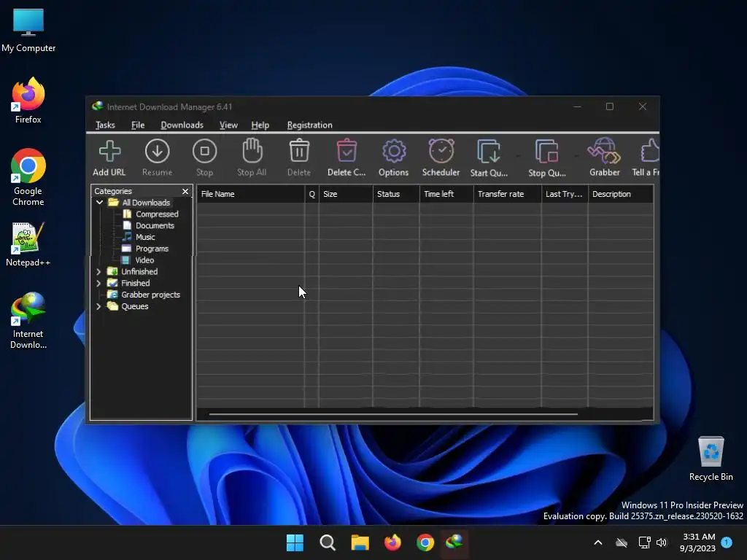Open the Help menu
747x560 pixels.
(260, 125)
